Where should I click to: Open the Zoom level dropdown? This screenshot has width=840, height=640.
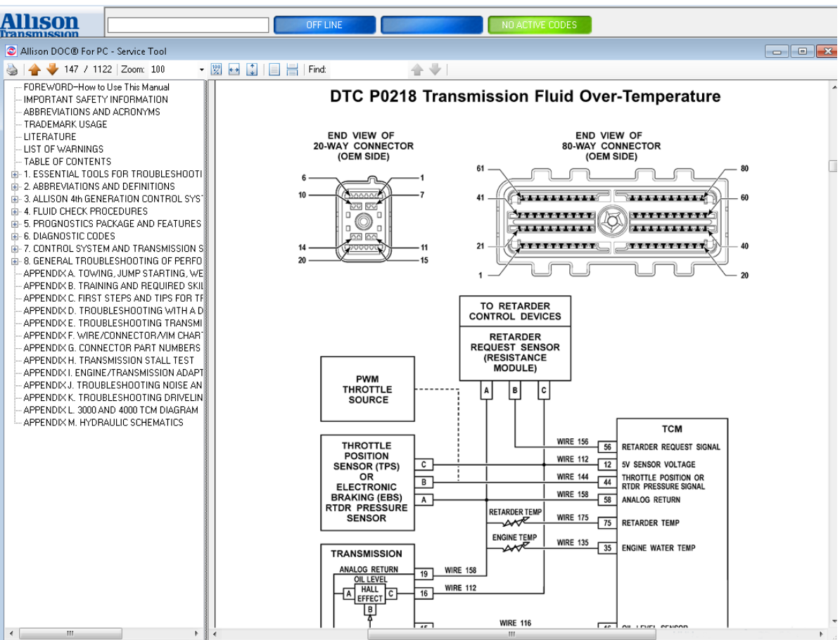click(x=200, y=69)
